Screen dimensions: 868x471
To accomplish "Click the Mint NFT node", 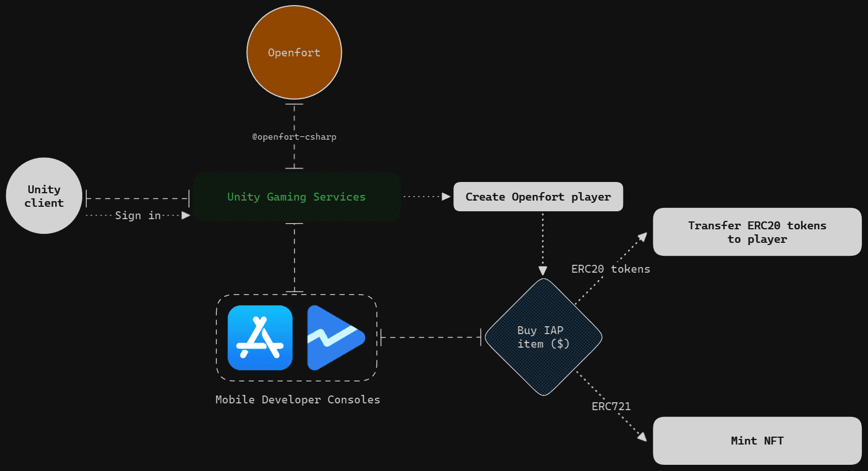I will tap(756, 441).
